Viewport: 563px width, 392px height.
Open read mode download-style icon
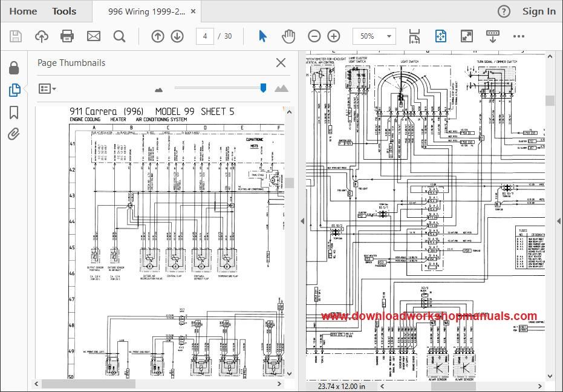[x=493, y=36]
